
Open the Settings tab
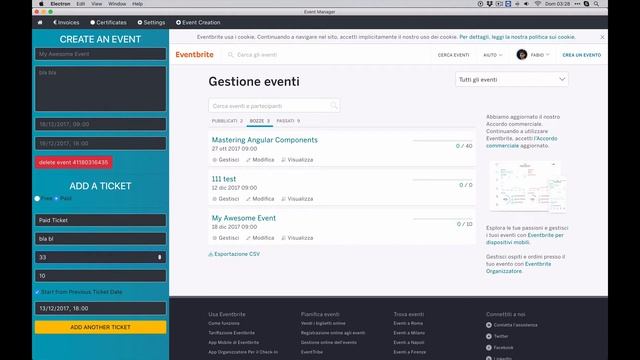[x=151, y=22]
